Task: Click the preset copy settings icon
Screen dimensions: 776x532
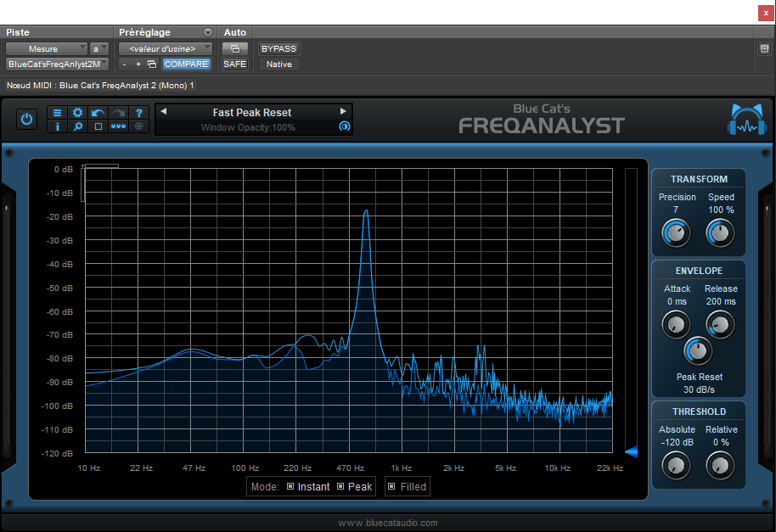Action: coord(152,64)
